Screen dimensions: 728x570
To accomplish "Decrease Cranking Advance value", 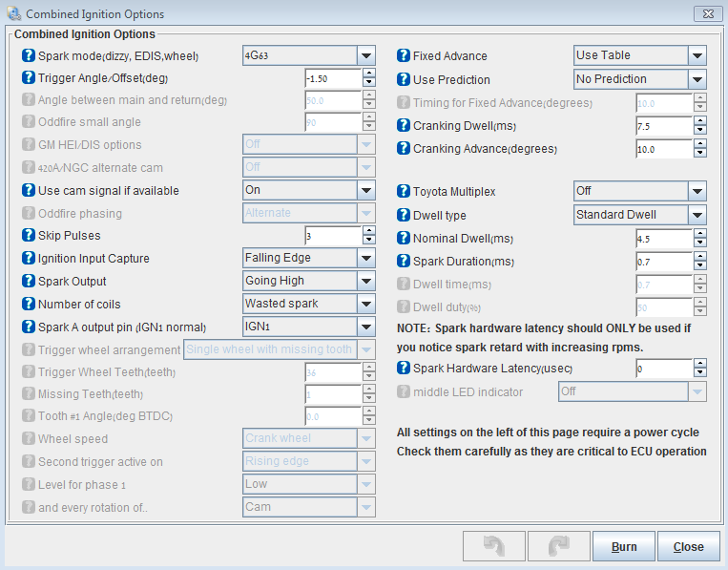I will point(700,154).
